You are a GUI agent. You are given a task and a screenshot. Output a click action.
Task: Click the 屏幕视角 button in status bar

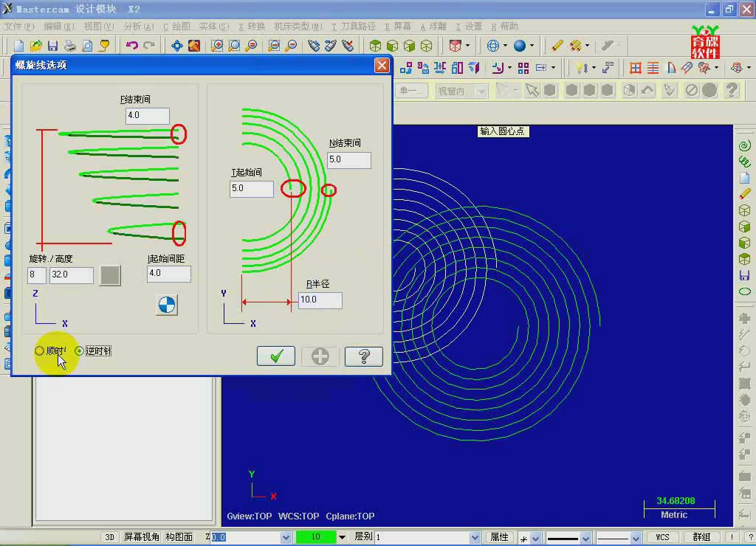coord(142,537)
